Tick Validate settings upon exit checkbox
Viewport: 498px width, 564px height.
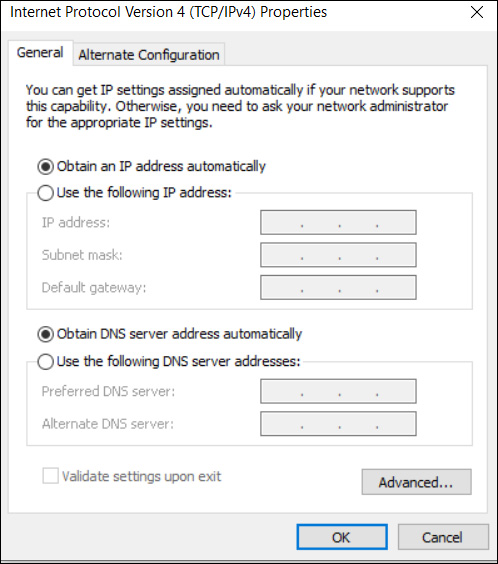tap(50, 476)
